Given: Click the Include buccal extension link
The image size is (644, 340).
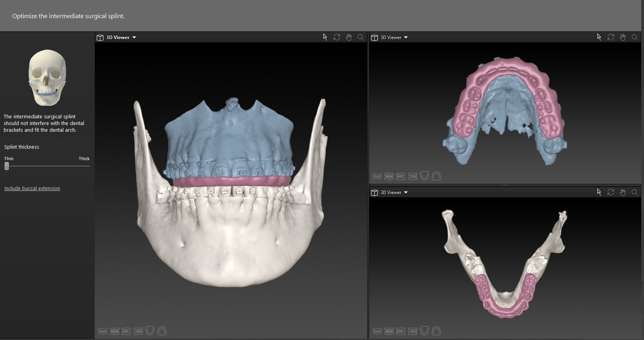Looking at the screenshot, I should [x=32, y=188].
